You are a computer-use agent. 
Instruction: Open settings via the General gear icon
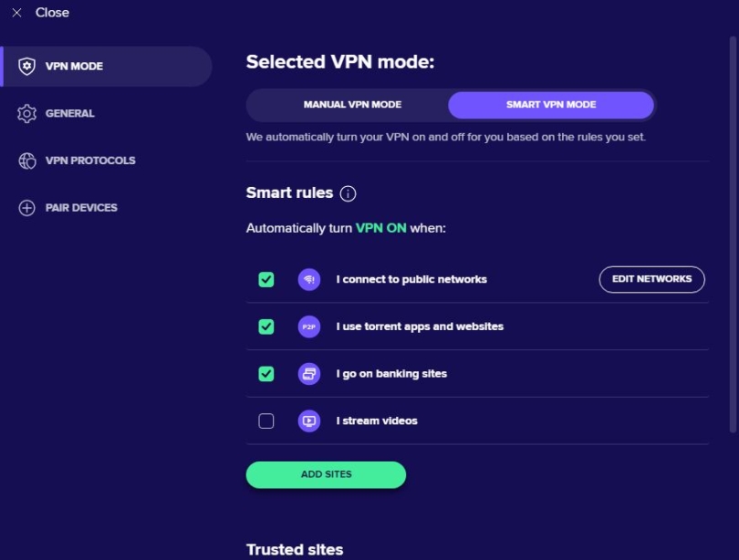tap(26, 113)
